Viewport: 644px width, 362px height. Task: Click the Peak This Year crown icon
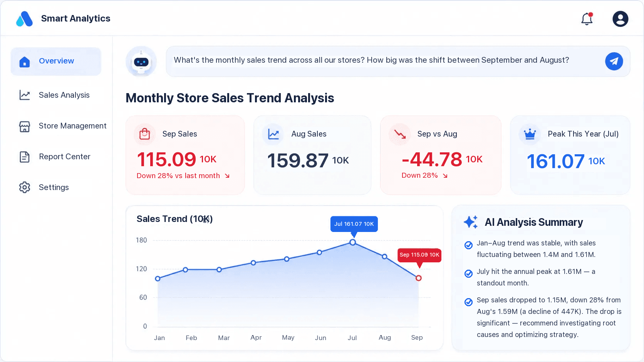point(530,134)
